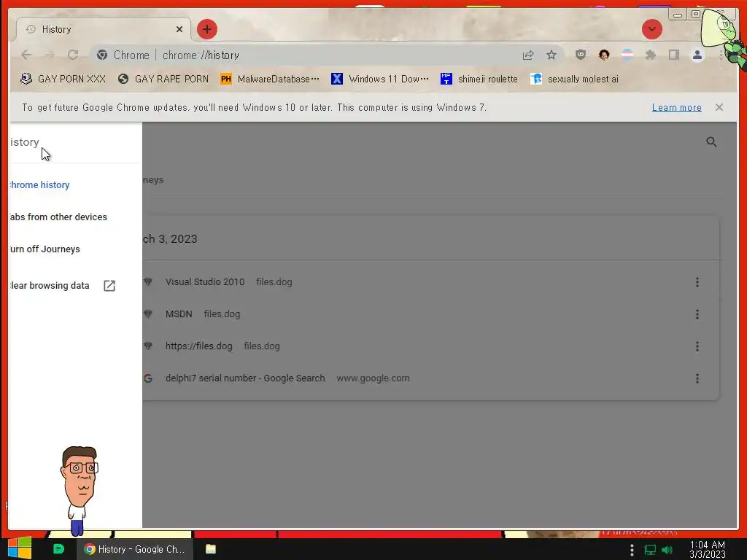747x560 pixels.
Task: Open Clear browsing data
Action: [x=50, y=286]
